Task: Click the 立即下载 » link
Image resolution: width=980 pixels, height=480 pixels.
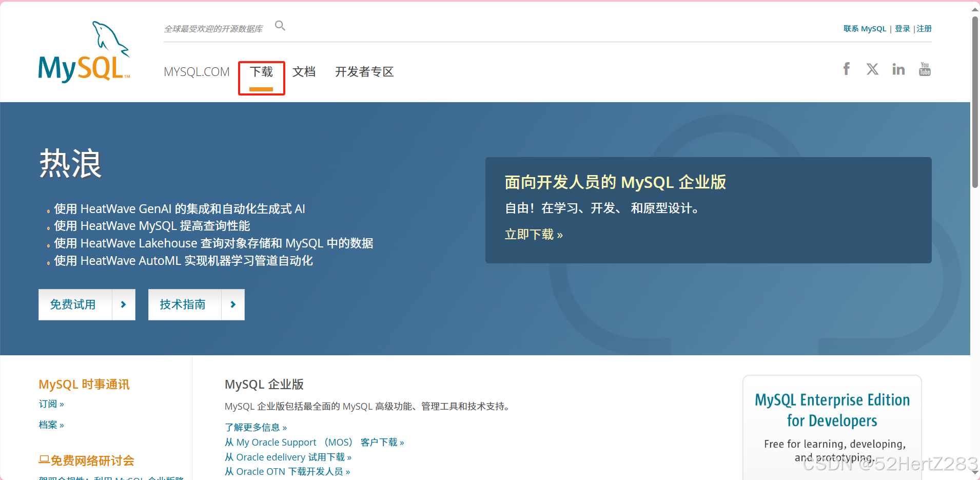Action: [x=534, y=235]
